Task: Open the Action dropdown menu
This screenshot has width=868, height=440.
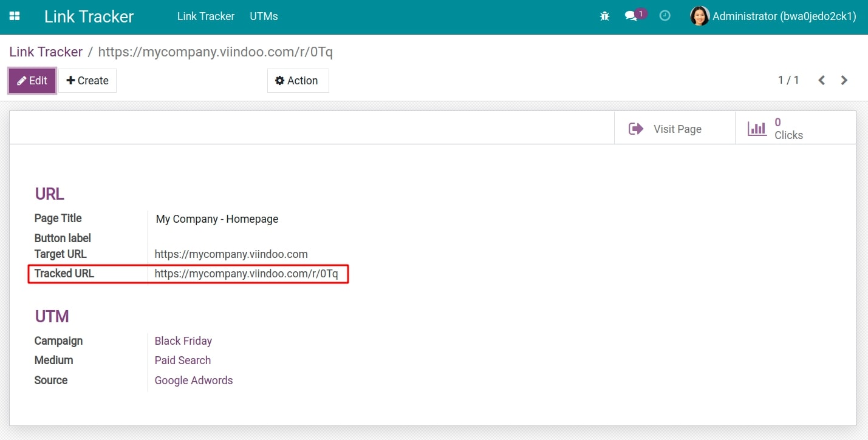Action: tap(297, 81)
